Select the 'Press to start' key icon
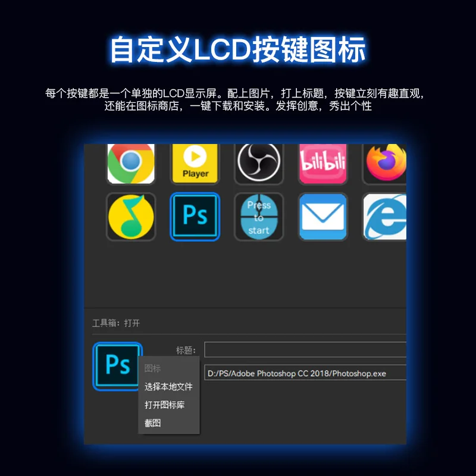Image resolution: width=476 pixels, height=476 pixels. click(259, 217)
